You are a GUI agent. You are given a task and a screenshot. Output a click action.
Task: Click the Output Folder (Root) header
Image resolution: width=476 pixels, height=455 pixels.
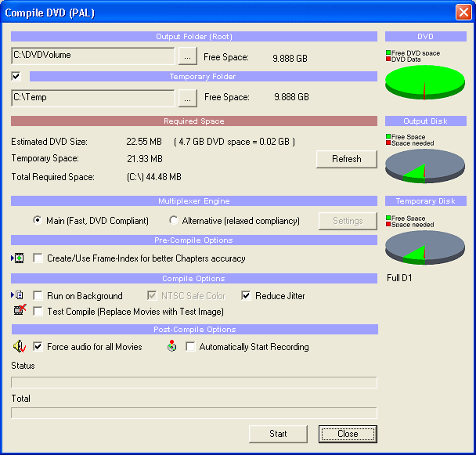click(194, 37)
